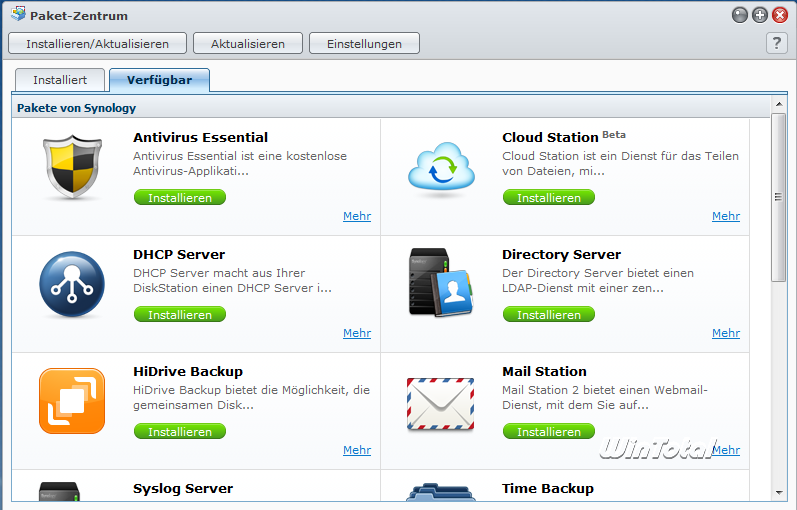This screenshot has width=797, height=510.
Task: Switch to the Installiert tab
Action: click(x=60, y=80)
